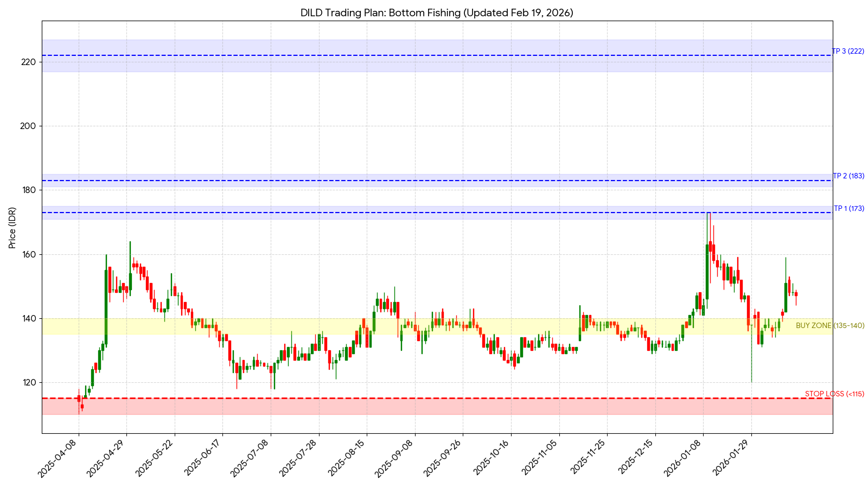Screen dimensions: 868x488
Task: Click the "Price (IDR)" y-axis label
Action: pyautogui.click(x=12, y=228)
